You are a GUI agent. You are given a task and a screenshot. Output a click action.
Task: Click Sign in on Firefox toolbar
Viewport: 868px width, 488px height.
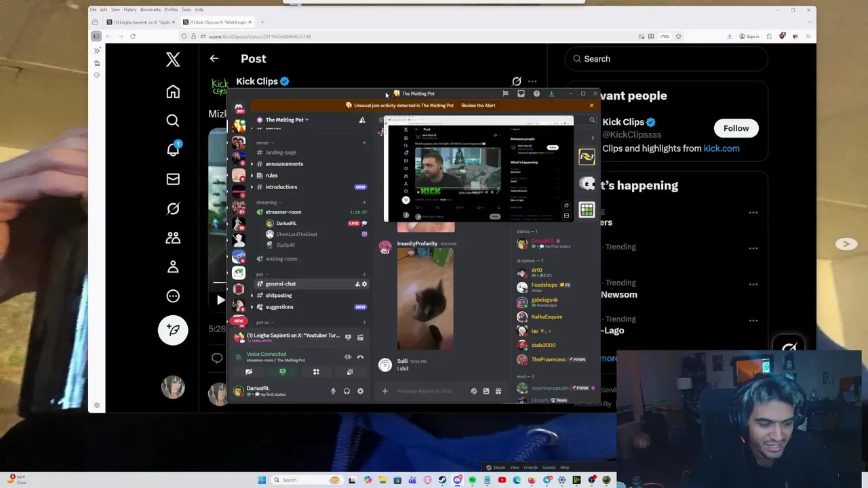pyautogui.click(x=749, y=37)
